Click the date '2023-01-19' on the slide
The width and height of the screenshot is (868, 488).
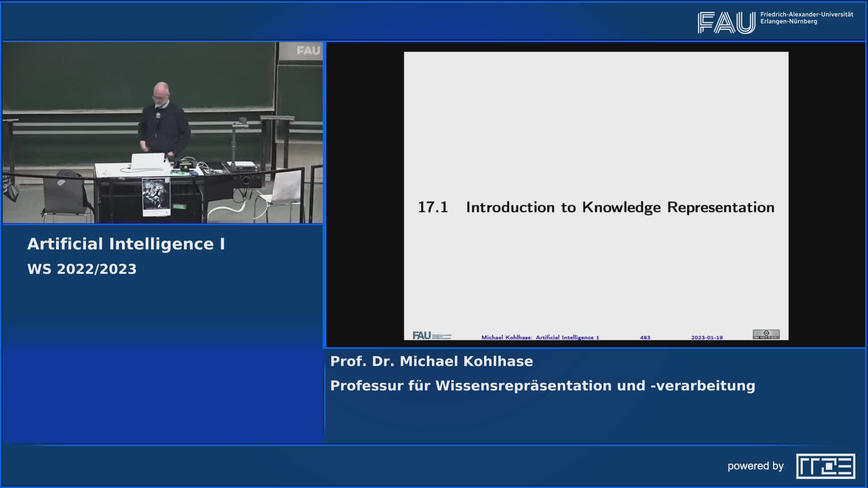pyautogui.click(x=708, y=337)
